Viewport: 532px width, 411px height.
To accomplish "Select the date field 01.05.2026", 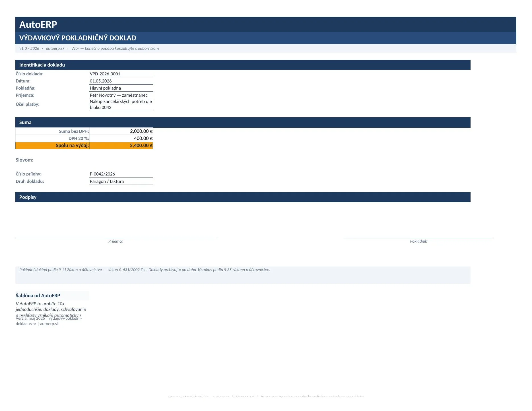I will (121, 81).
